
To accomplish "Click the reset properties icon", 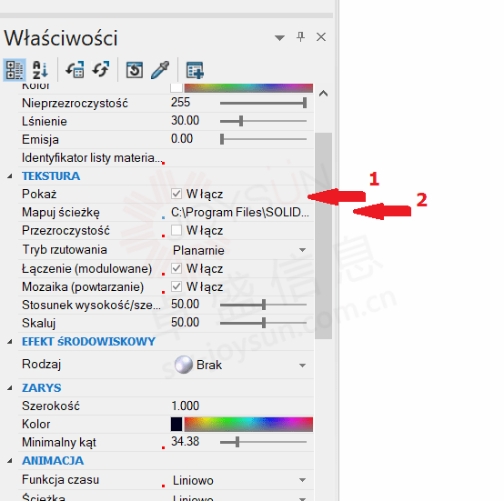I will click(x=134, y=70).
